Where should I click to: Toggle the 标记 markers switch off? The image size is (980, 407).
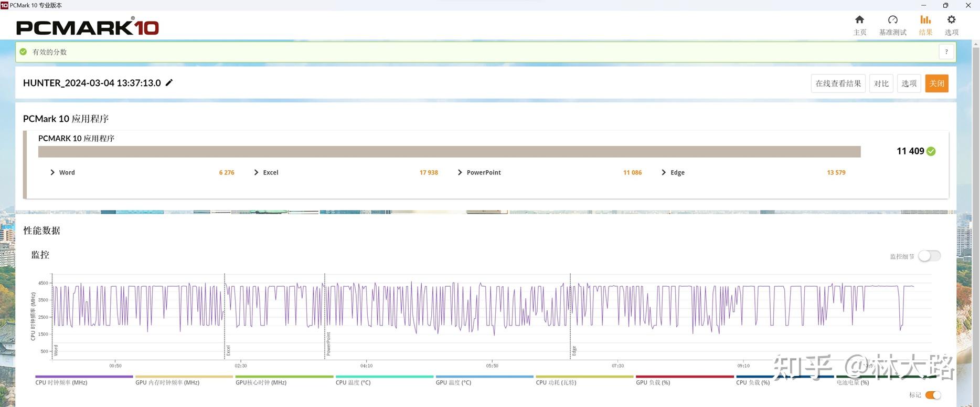[x=933, y=395]
